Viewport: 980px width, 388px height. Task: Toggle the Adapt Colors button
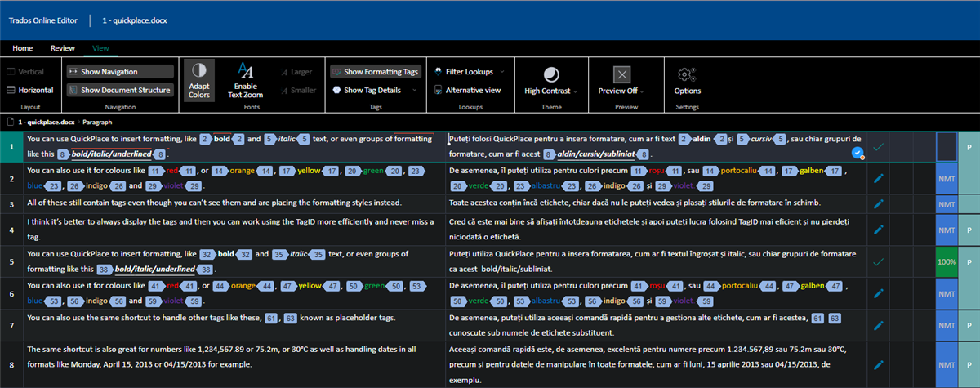199,80
